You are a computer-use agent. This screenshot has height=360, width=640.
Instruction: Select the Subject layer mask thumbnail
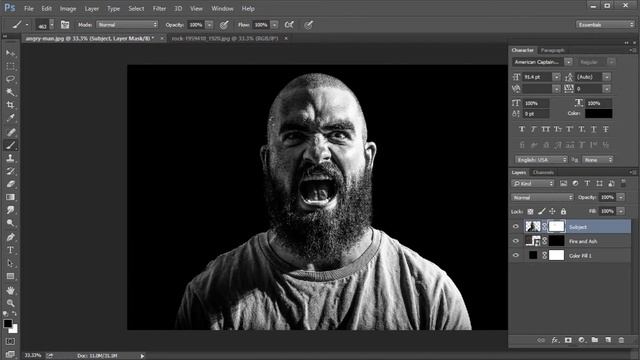coord(556,227)
